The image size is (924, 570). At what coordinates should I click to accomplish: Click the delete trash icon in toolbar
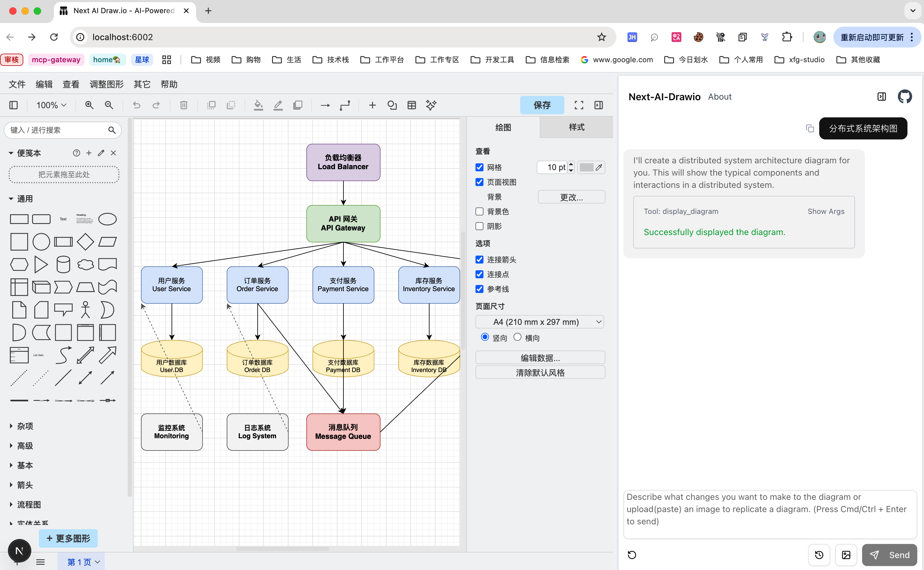[184, 105]
